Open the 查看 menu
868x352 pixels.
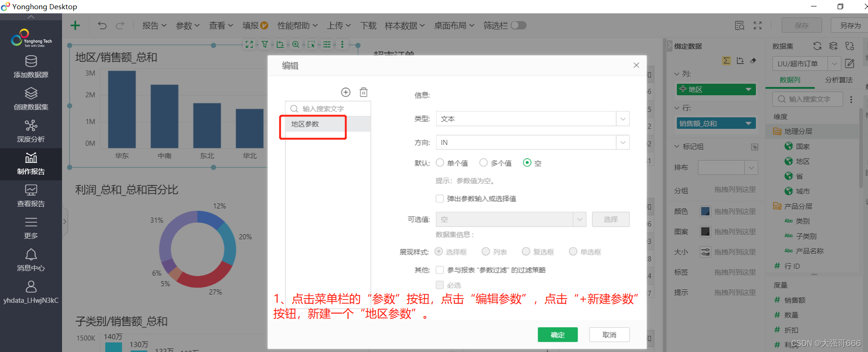(x=221, y=25)
